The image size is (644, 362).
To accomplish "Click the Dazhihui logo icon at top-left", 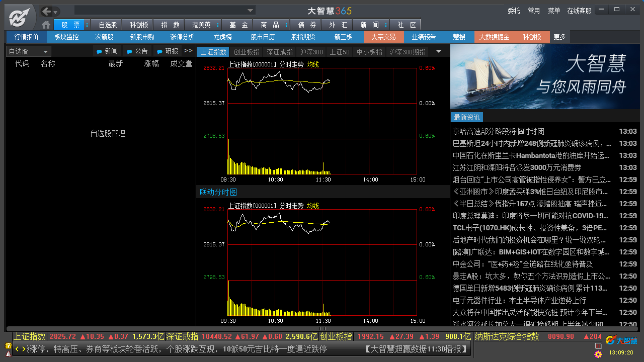I will (20, 18).
